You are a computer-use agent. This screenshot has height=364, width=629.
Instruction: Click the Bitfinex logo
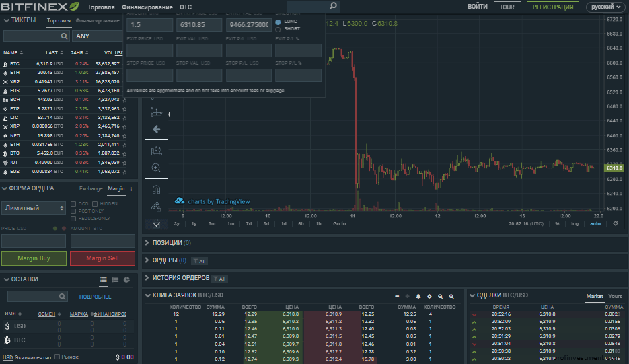click(40, 7)
